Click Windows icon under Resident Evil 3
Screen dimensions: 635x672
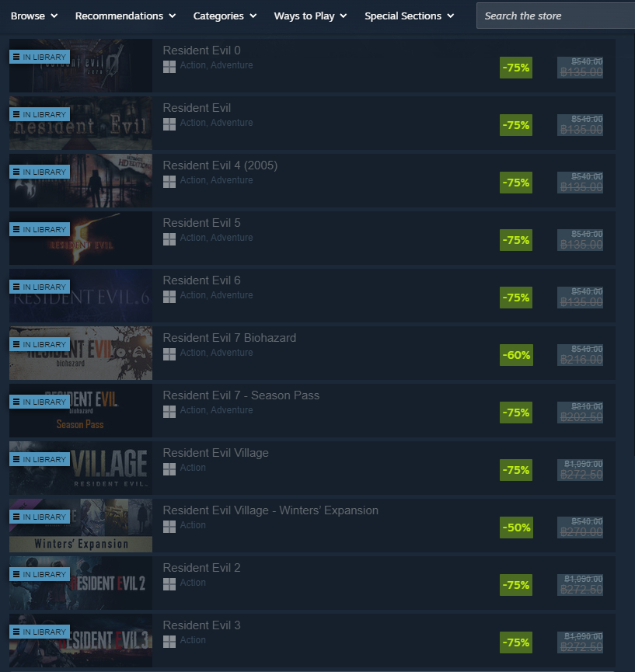[169, 642]
